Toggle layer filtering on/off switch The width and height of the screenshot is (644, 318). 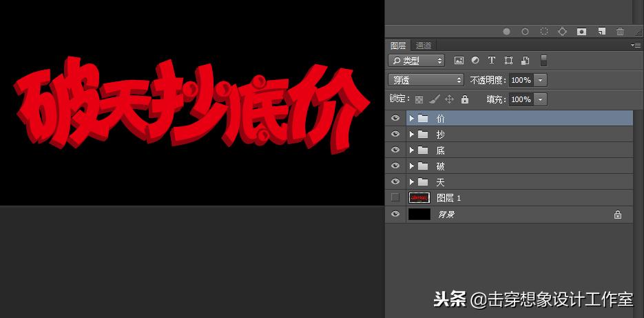point(544,61)
